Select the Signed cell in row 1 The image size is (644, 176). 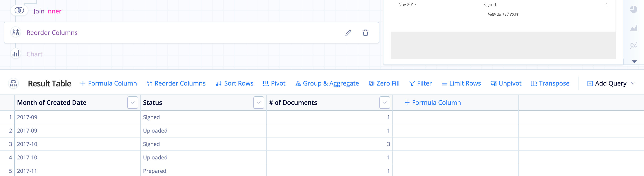coord(204,117)
